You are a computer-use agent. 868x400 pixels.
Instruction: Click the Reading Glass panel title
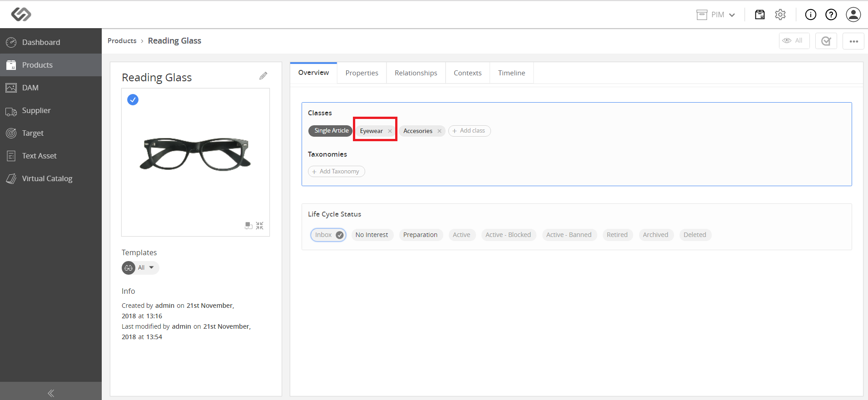pos(157,78)
